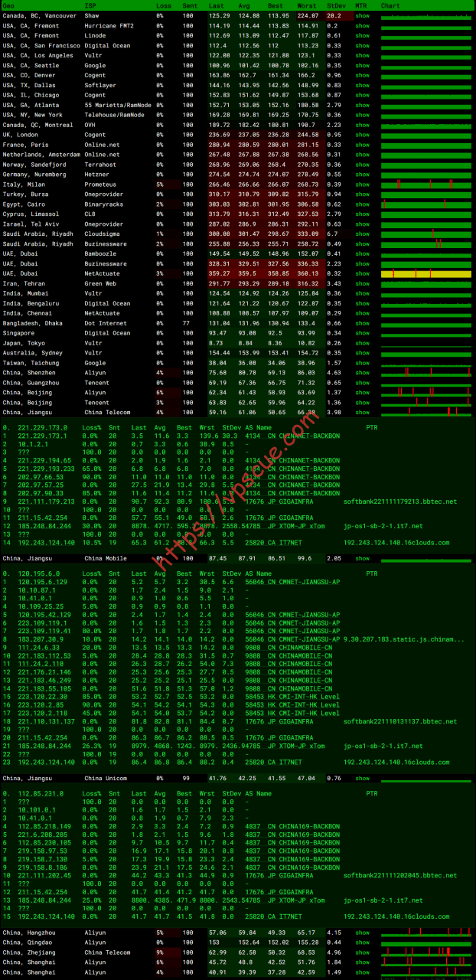476x980 pixels.
Task: Open show link for Milan Prometeus row
Action: [x=362, y=185]
